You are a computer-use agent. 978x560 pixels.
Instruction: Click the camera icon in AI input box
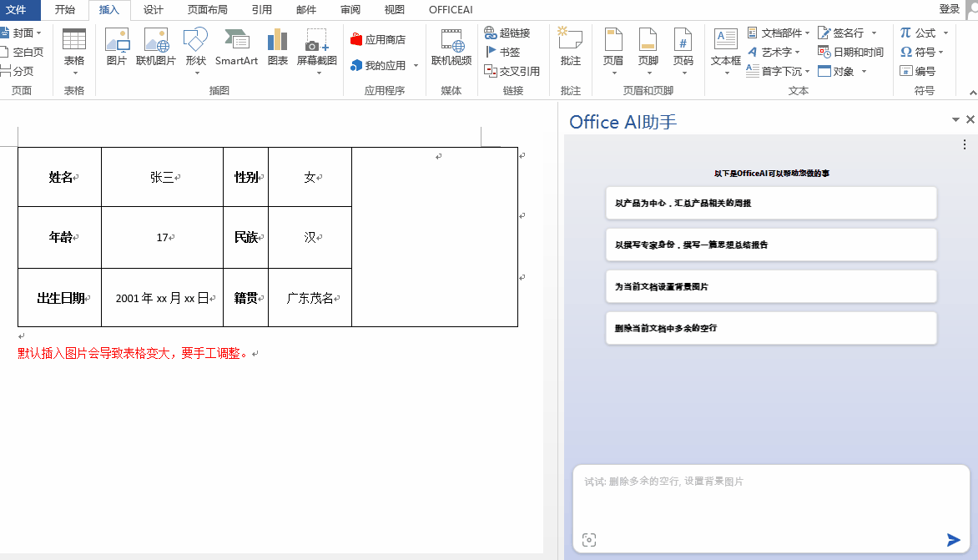coord(589,540)
